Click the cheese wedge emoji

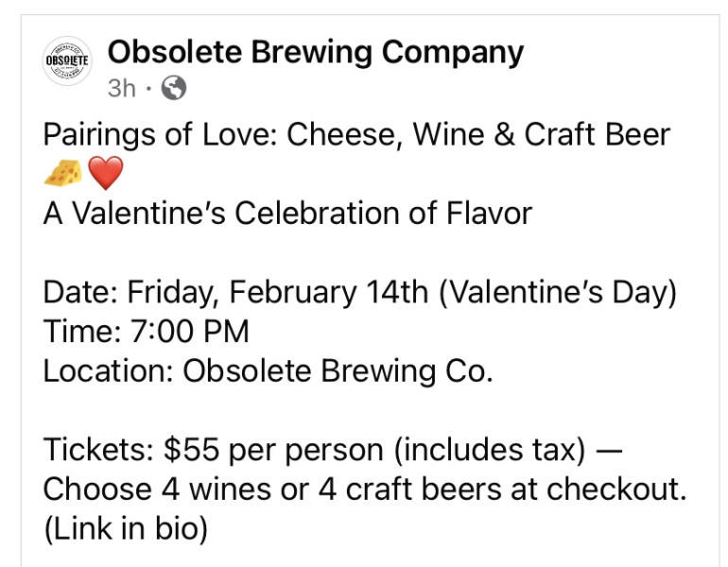tap(62, 173)
